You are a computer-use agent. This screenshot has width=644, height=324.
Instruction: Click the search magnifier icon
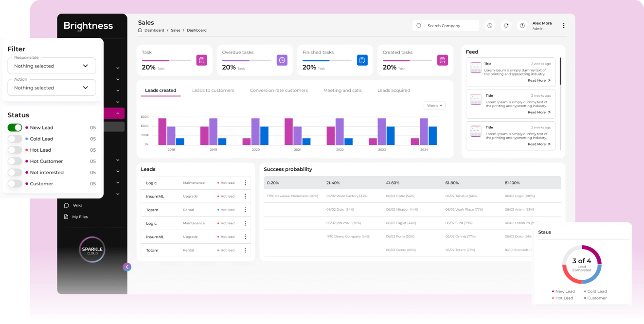coord(419,26)
